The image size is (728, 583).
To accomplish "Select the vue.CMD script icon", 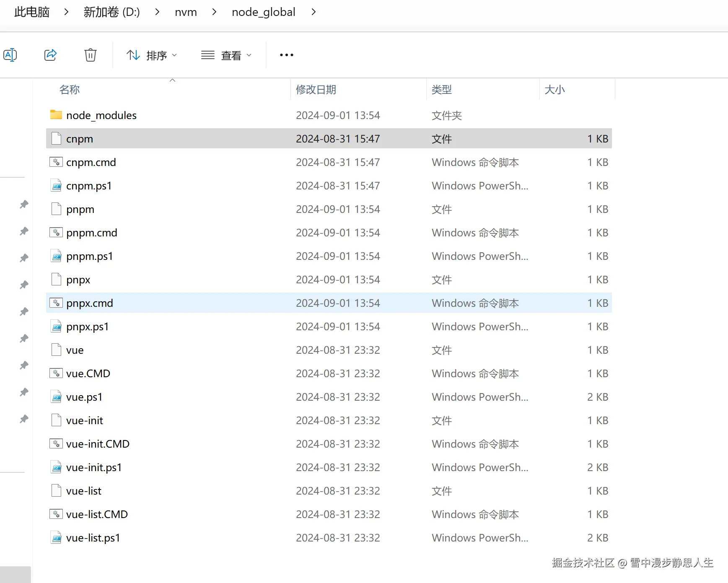I will 56,373.
